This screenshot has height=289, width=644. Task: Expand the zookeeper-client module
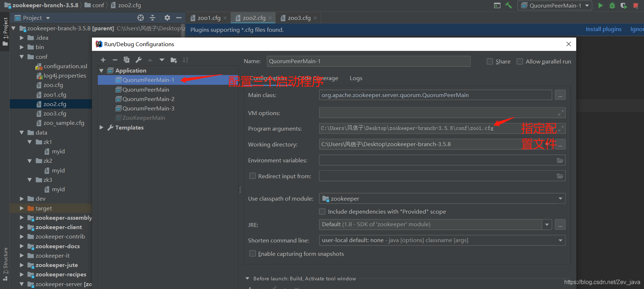22,227
